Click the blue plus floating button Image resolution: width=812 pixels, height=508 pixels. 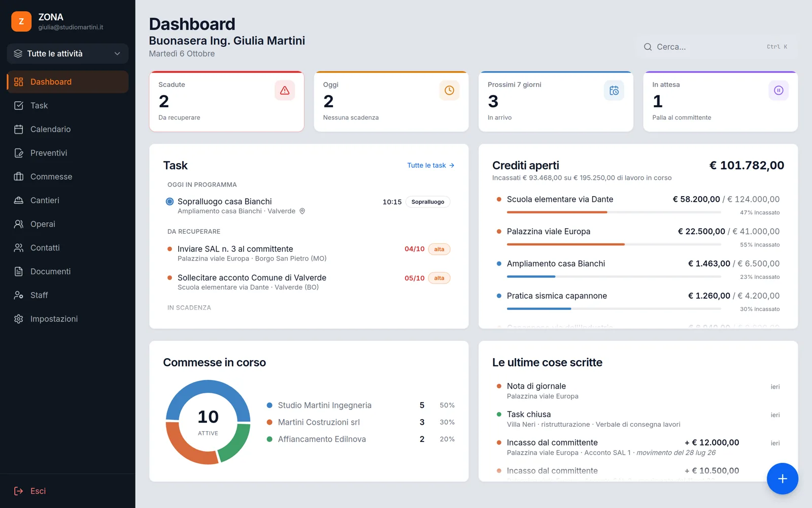pyautogui.click(x=783, y=479)
